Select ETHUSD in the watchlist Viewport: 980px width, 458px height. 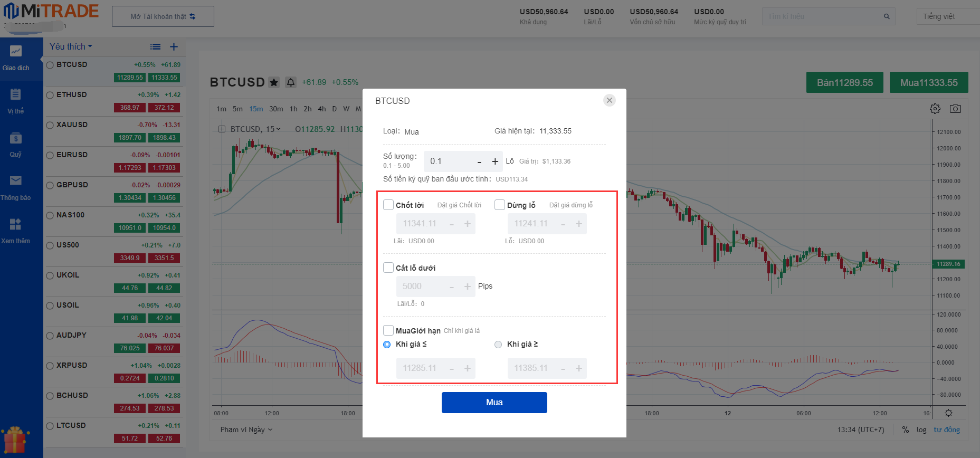tap(72, 94)
